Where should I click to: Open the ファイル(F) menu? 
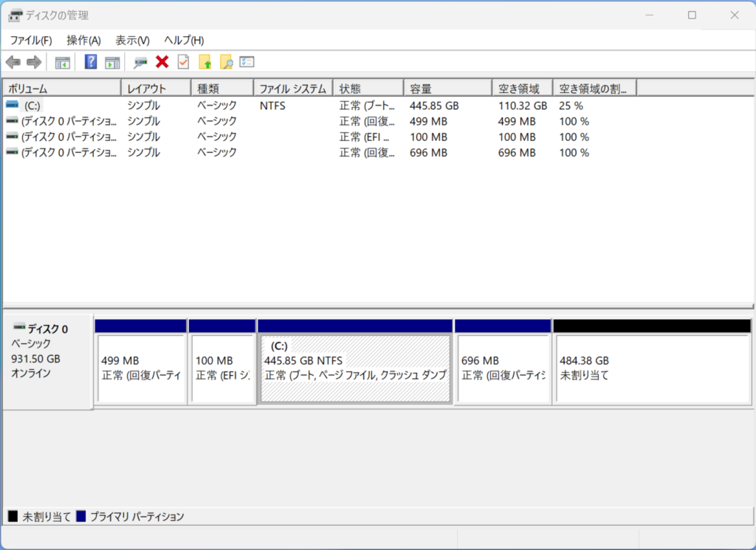pyautogui.click(x=31, y=41)
